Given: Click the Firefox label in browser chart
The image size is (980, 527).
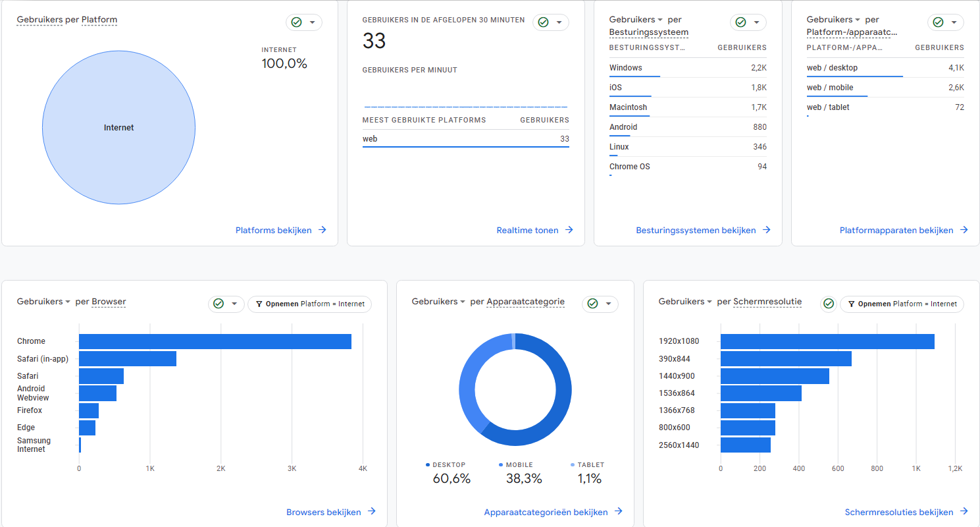Looking at the screenshot, I should 30,410.
